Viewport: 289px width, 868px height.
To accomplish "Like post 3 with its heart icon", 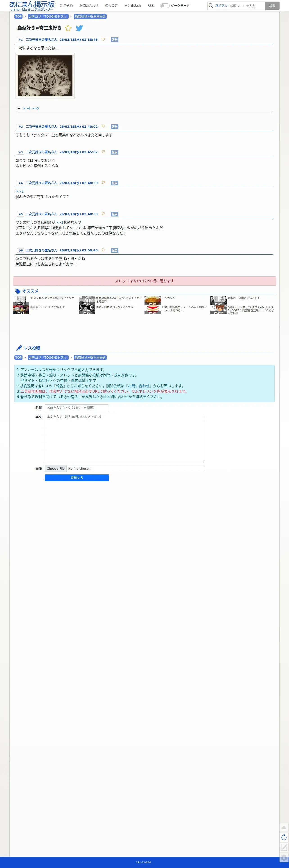I will click(x=103, y=152).
